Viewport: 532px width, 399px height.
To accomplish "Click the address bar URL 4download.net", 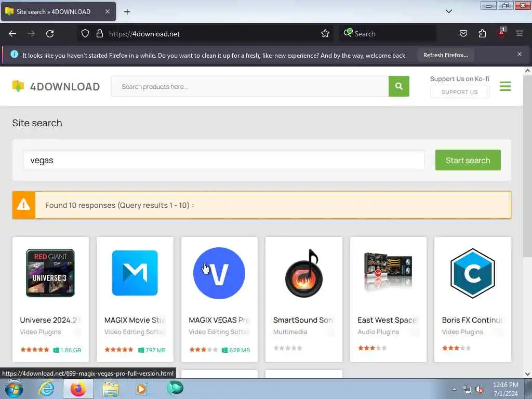I will 144,34.
